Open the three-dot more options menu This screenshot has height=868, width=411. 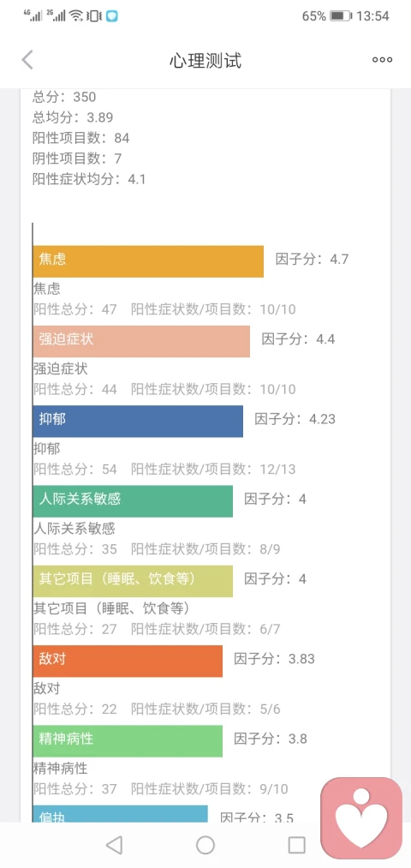(x=382, y=60)
